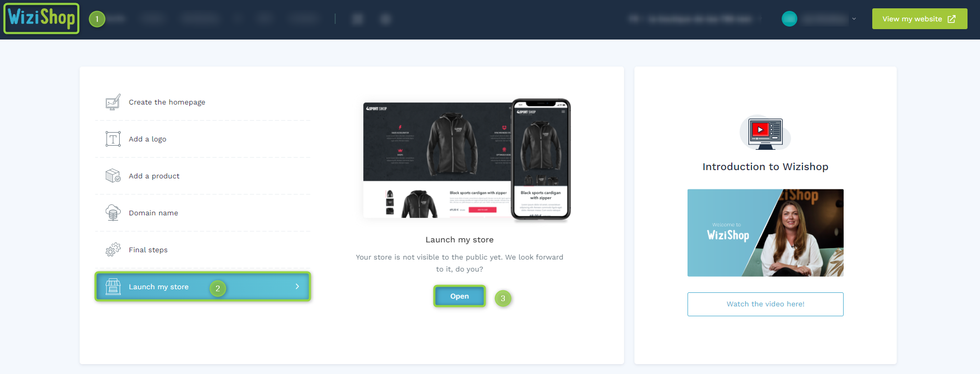Click the Final steps gears icon

pyautogui.click(x=113, y=250)
